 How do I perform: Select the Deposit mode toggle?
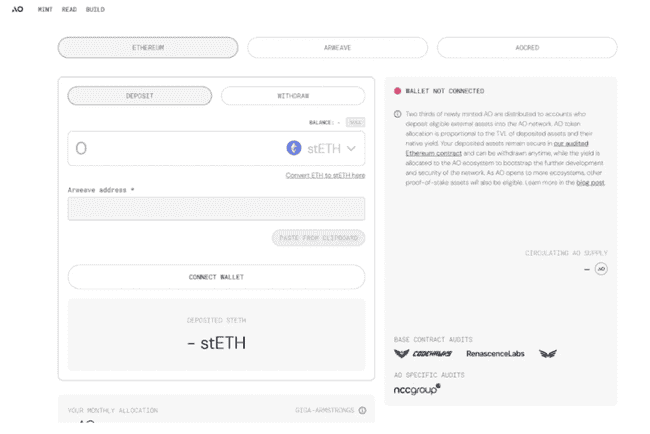pyautogui.click(x=140, y=96)
